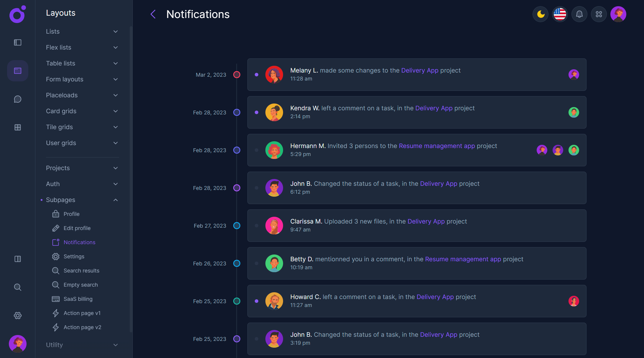
Task: Select the Edit profile subpage
Action: point(77,228)
